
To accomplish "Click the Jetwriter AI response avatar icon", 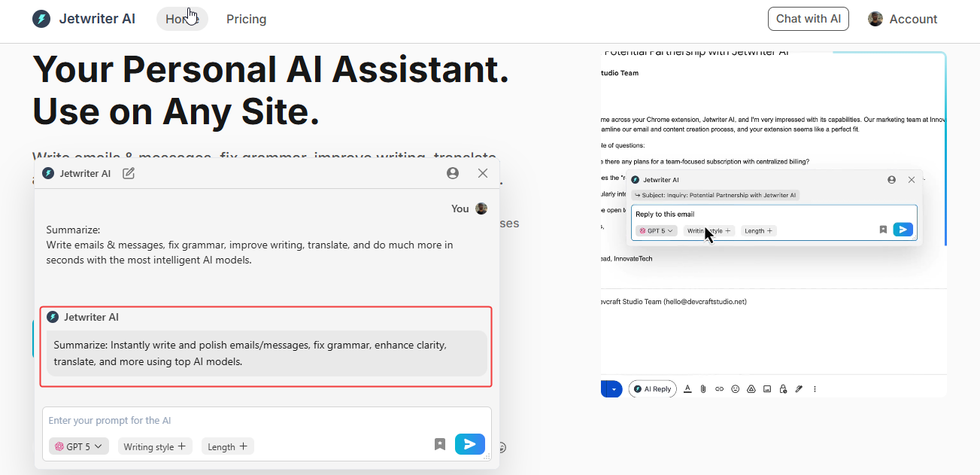I will (53, 317).
